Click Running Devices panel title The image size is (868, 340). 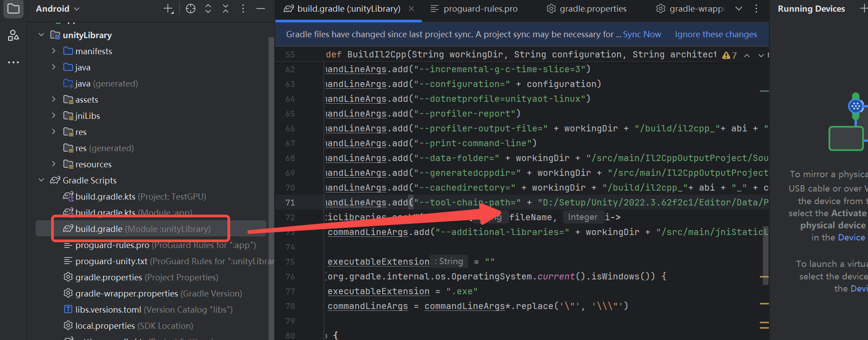click(811, 9)
